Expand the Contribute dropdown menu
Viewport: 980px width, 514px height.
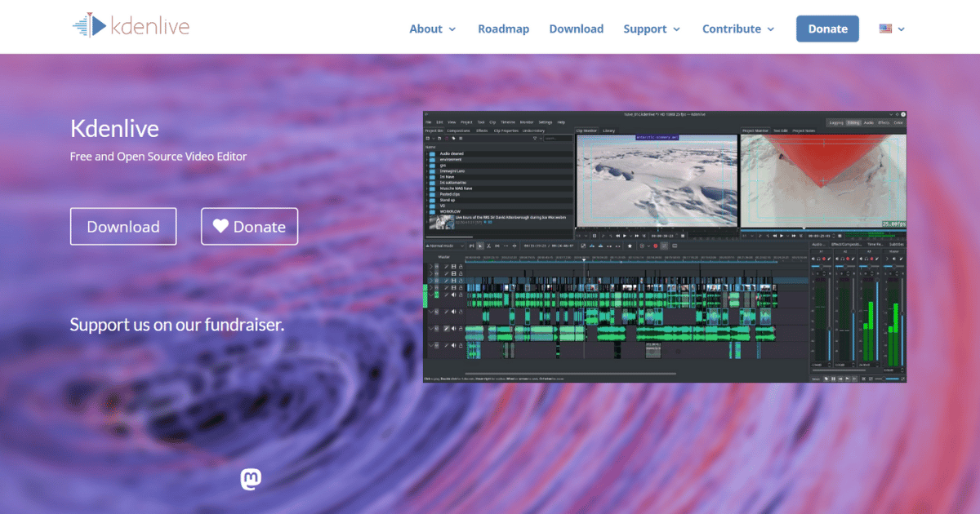pyautogui.click(x=738, y=29)
